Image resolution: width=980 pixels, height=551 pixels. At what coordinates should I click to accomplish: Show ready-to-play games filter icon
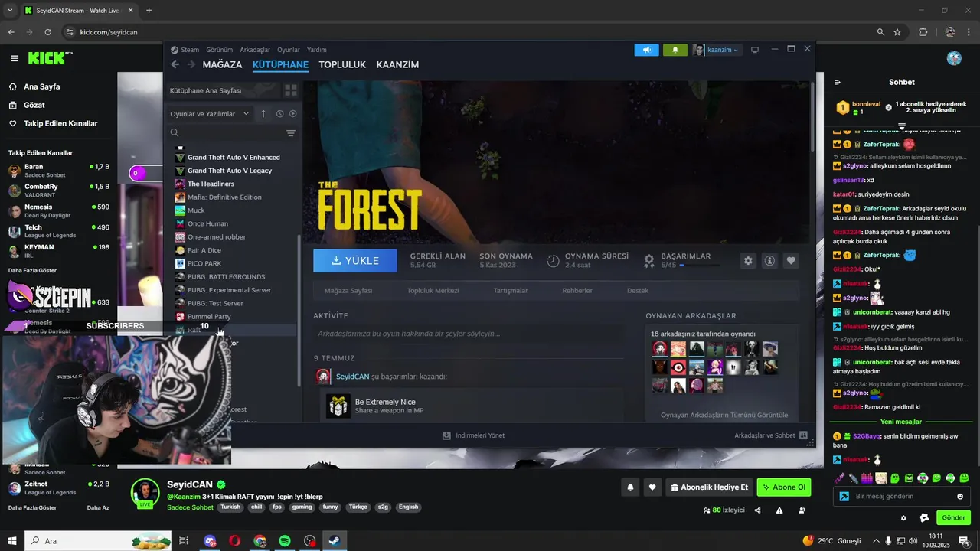click(x=292, y=113)
